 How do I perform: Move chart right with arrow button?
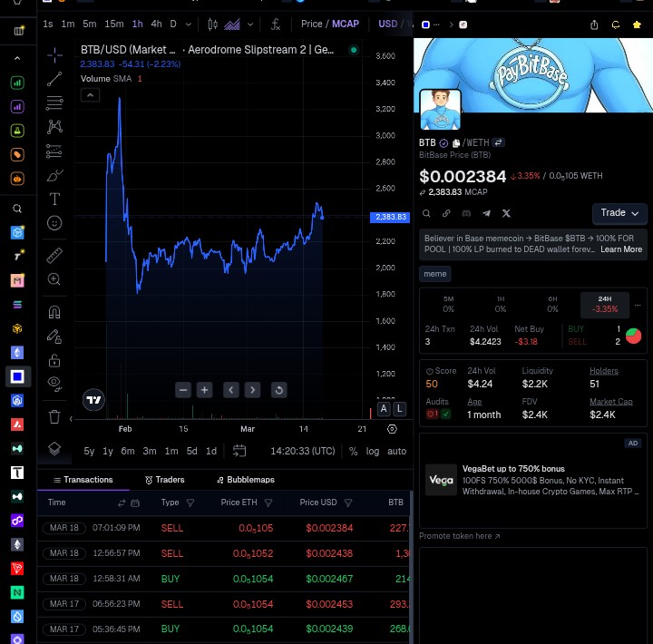click(252, 390)
